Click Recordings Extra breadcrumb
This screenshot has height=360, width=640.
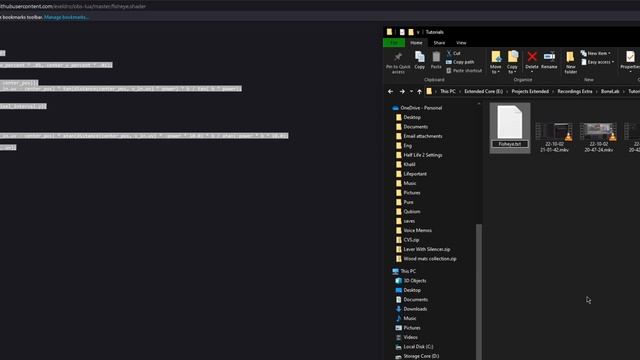(575, 91)
